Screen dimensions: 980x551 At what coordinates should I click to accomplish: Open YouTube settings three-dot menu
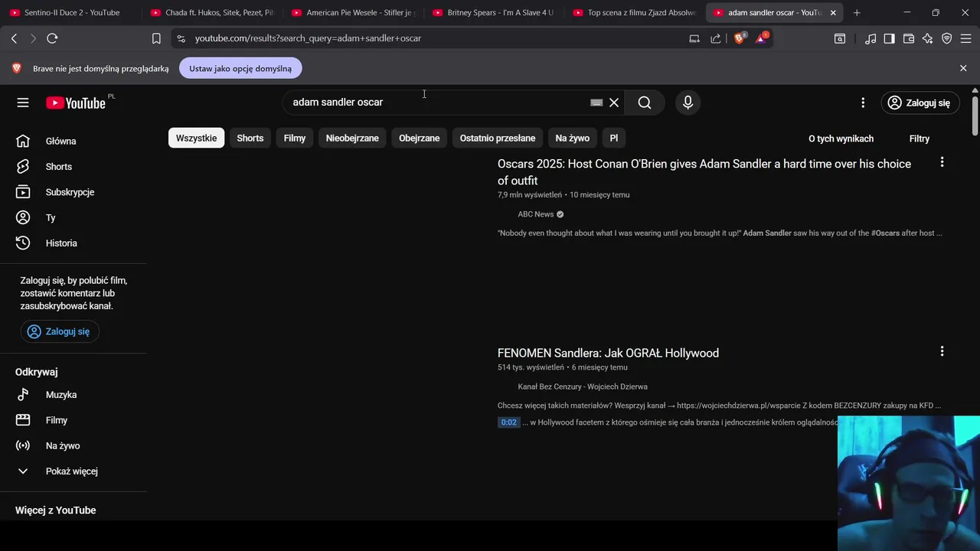pyautogui.click(x=863, y=103)
